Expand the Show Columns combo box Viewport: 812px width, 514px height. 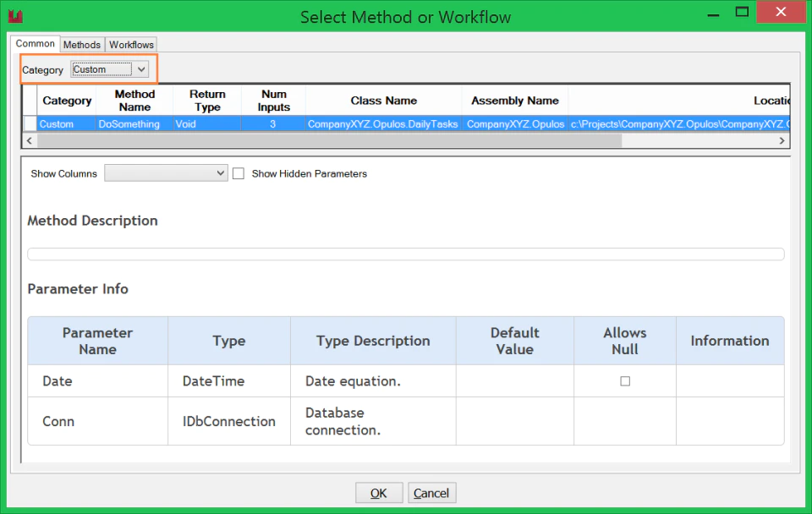(x=166, y=173)
